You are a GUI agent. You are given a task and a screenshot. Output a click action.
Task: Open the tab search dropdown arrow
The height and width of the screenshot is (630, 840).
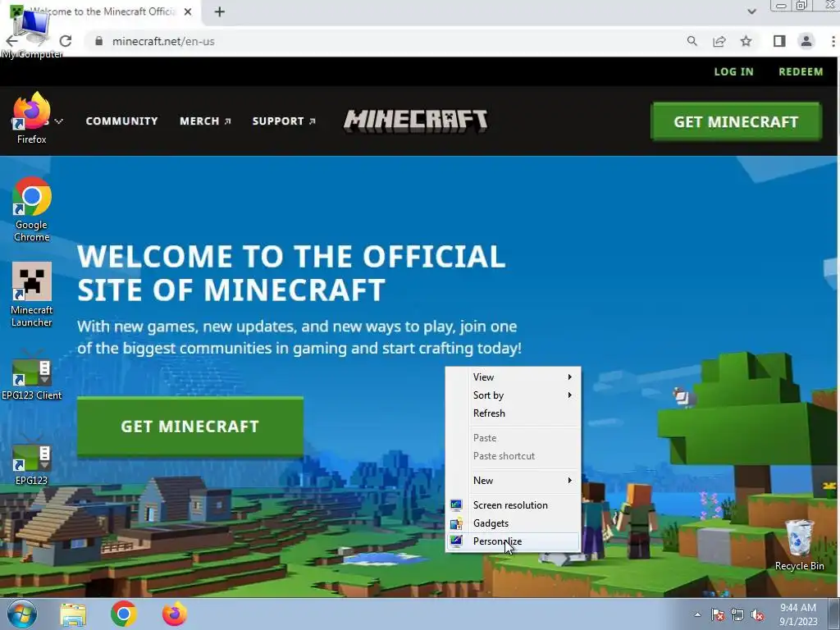click(751, 11)
